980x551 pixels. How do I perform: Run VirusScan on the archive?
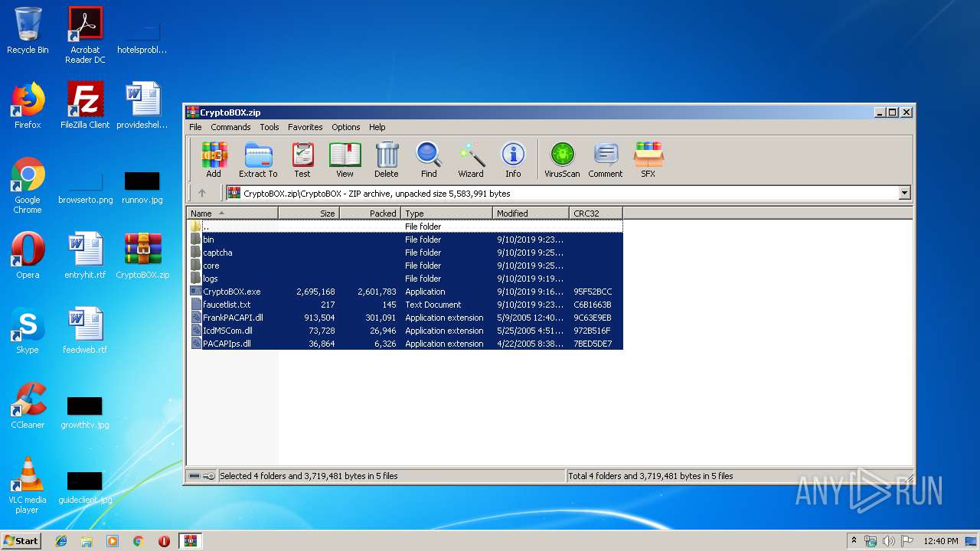click(x=562, y=160)
